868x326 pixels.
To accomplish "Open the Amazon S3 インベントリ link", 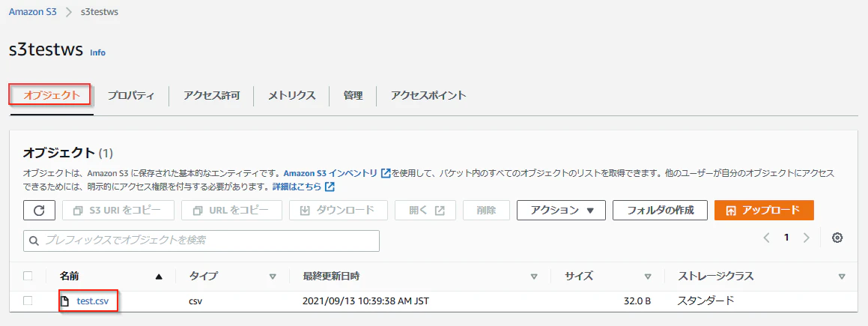I will (330, 173).
